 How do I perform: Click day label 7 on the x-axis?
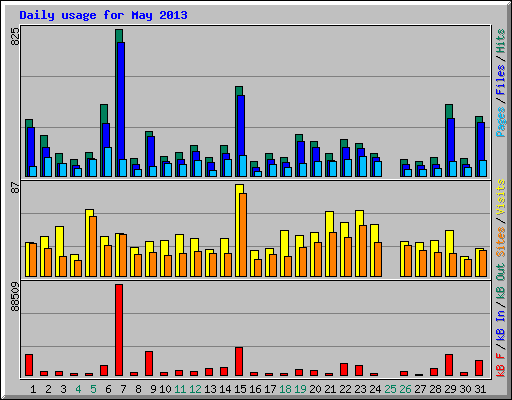click(x=123, y=389)
